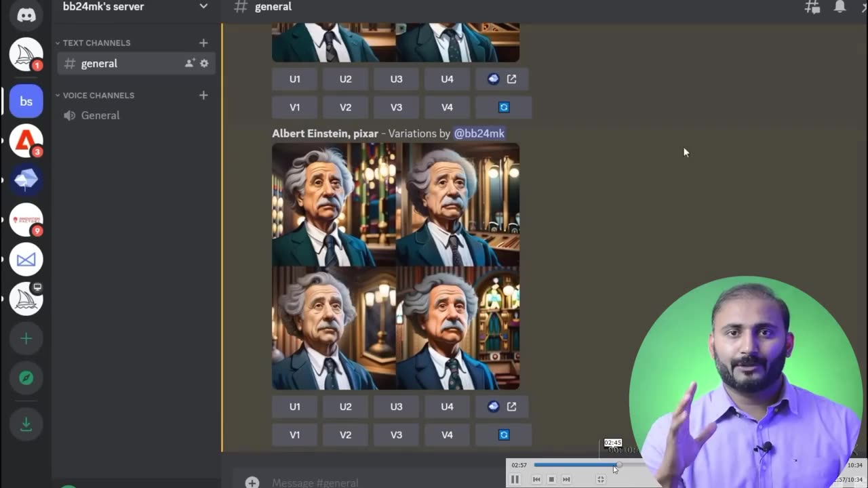Collapse the VOICE CHANNELS category
Image resolution: width=868 pixels, height=488 pixels.
click(95, 95)
